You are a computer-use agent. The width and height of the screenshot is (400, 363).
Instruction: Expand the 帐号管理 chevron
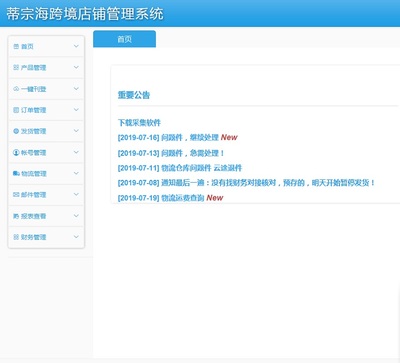tap(76, 152)
